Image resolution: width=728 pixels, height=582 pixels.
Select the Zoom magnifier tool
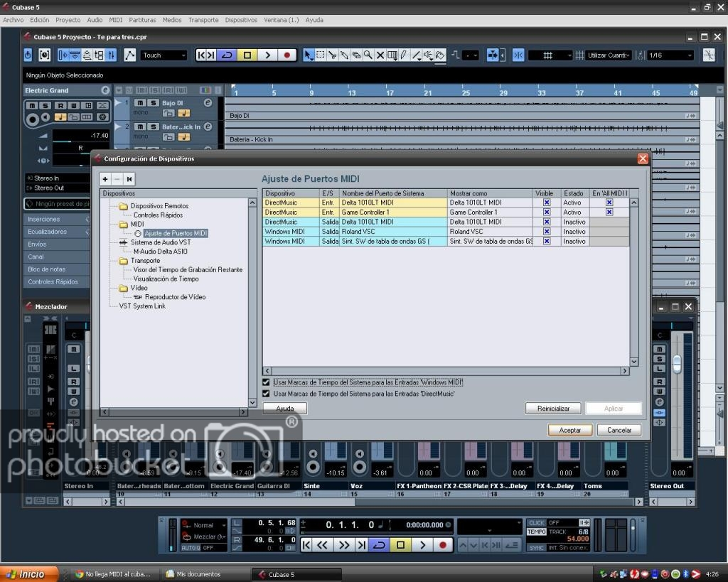(x=368, y=55)
